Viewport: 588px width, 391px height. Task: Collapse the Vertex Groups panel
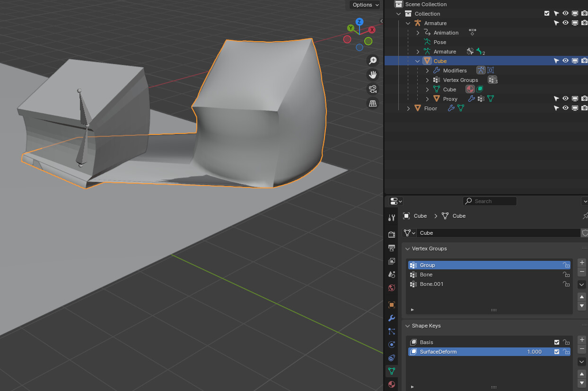(407, 249)
